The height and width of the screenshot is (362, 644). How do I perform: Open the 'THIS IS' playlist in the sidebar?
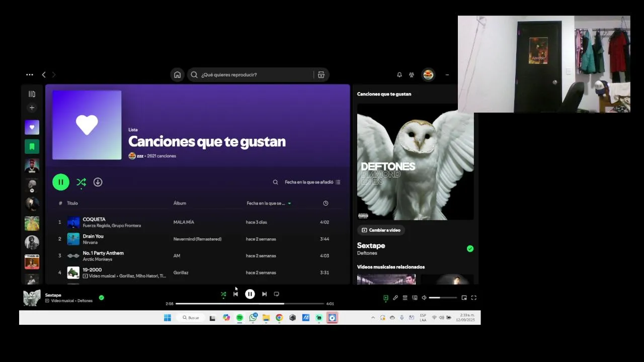point(32,261)
